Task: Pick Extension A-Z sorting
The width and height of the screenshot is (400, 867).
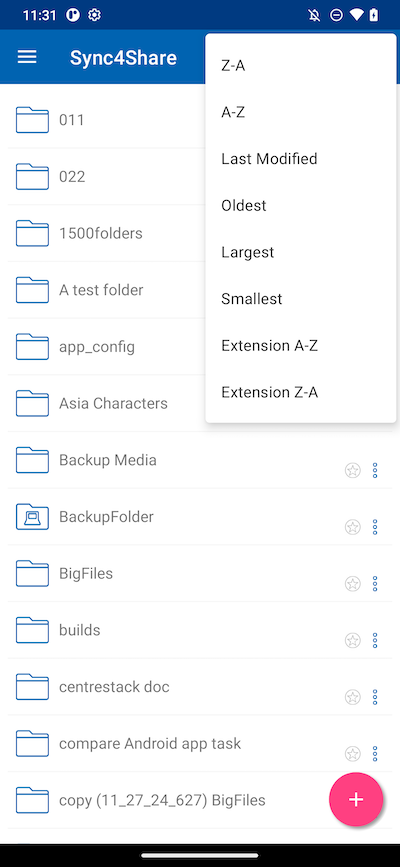Action: 301,346
